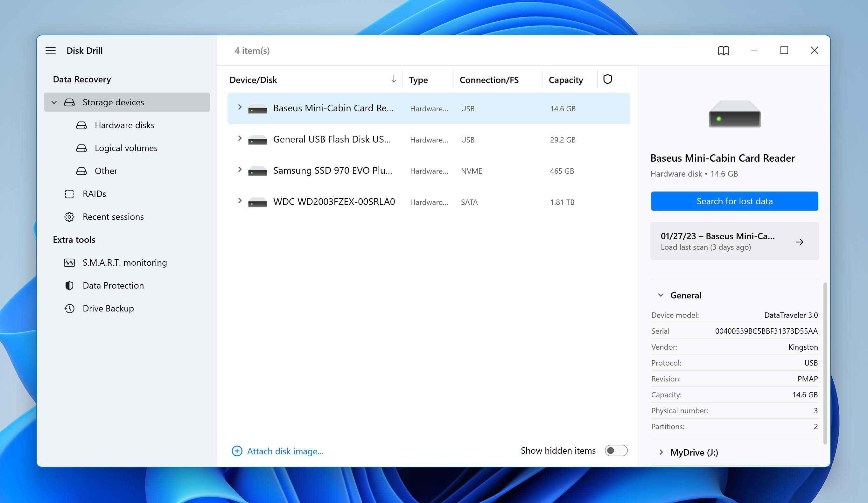The height and width of the screenshot is (503, 868).
Task: Click load last scan session arrow
Action: coord(800,241)
